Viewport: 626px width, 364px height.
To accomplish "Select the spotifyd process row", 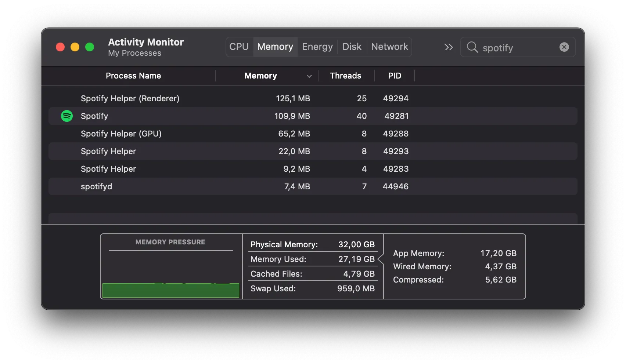I will tap(96, 186).
